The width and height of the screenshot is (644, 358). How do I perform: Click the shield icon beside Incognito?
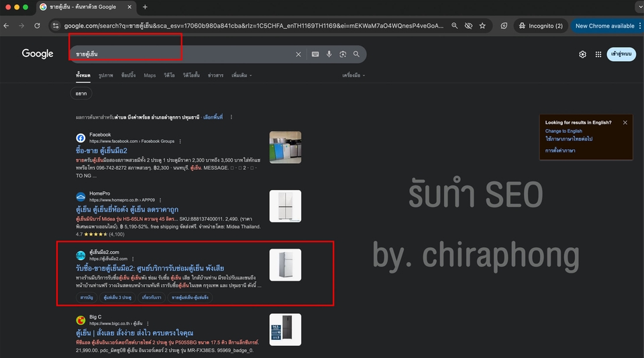coord(504,26)
